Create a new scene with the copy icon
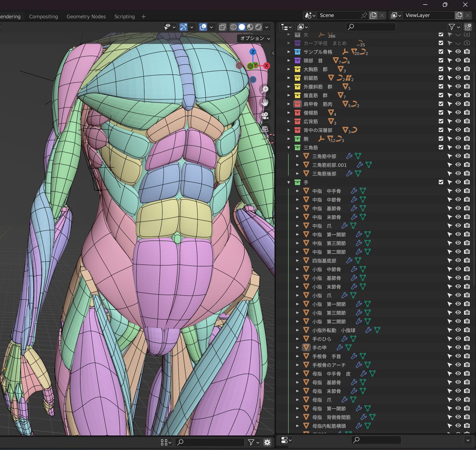This screenshot has height=450, width=476. (x=373, y=15)
